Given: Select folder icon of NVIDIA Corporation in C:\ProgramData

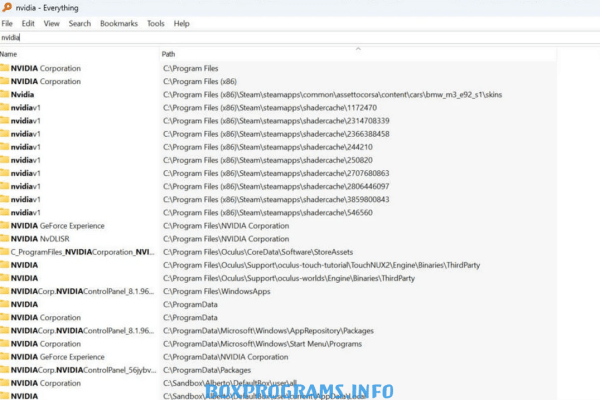Looking at the screenshot, I should pos(5,317).
